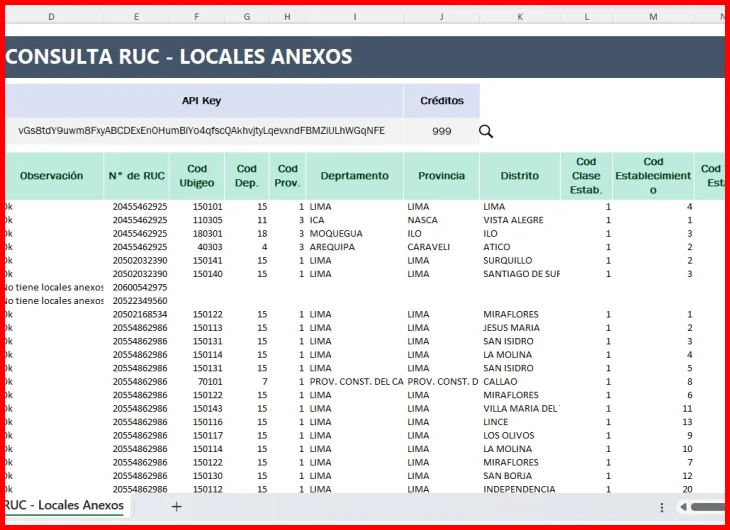The width and height of the screenshot is (730, 530).
Task: Select the cell with ubigeo 150130
Action: (x=196, y=476)
